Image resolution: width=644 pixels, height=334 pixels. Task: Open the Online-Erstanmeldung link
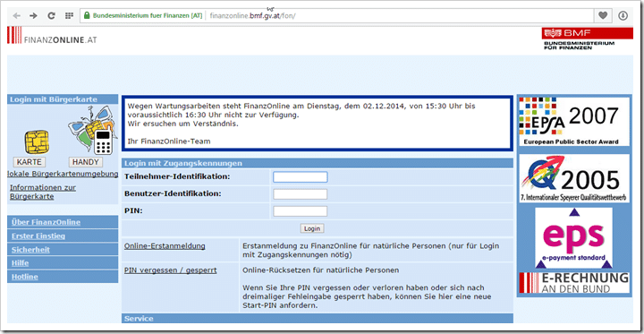tap(165, 246)
